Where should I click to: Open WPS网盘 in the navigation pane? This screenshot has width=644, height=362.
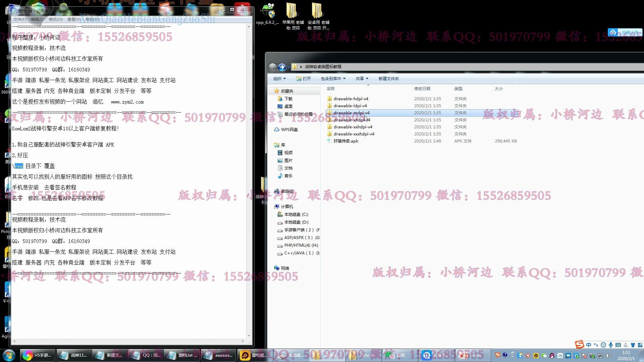tap(289, 130)
